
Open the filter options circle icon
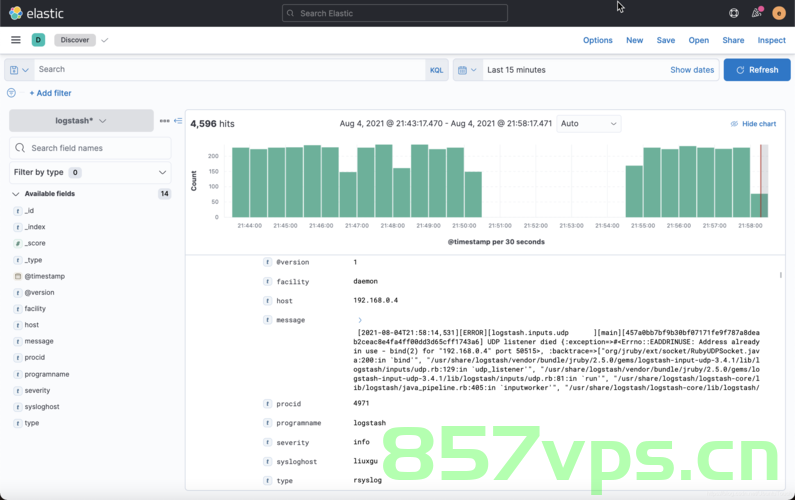(11, 93)
